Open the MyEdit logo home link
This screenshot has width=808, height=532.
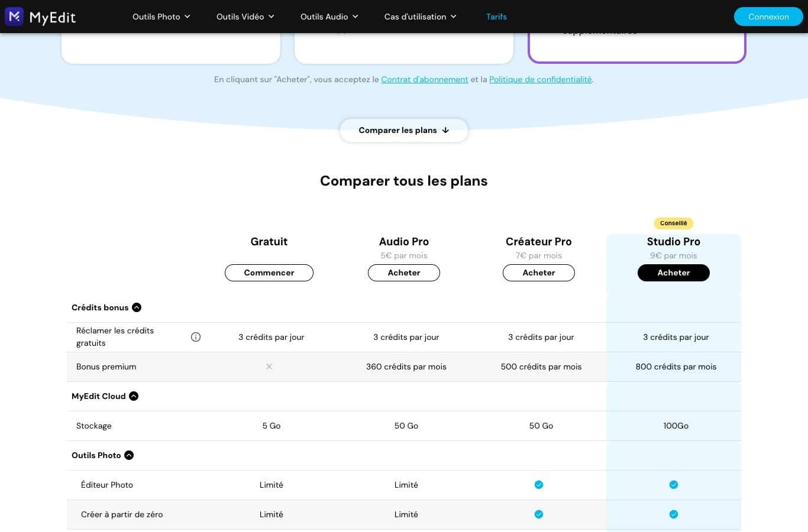point(40,17)
